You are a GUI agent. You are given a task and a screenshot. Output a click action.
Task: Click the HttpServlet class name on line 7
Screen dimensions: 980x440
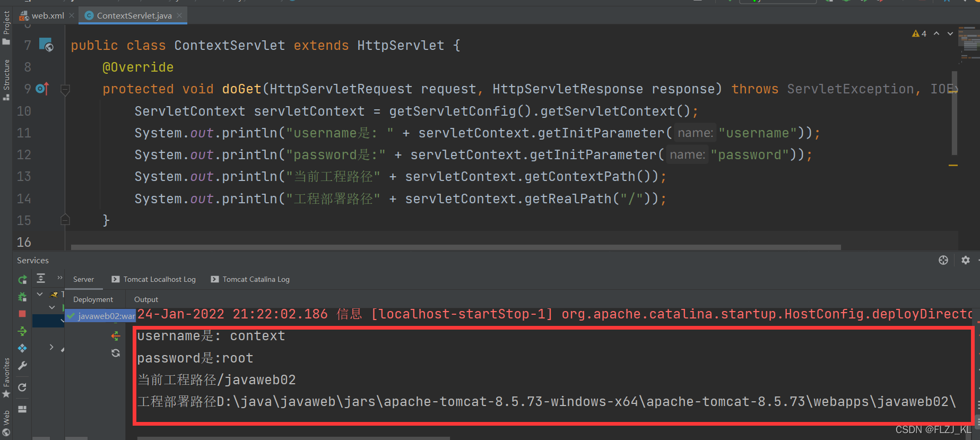(401, 46)
